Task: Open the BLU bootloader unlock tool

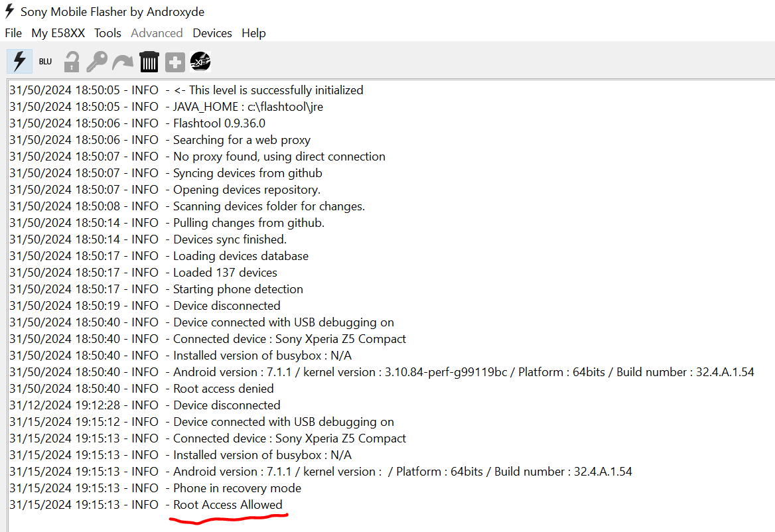Action: coord(45,62)
